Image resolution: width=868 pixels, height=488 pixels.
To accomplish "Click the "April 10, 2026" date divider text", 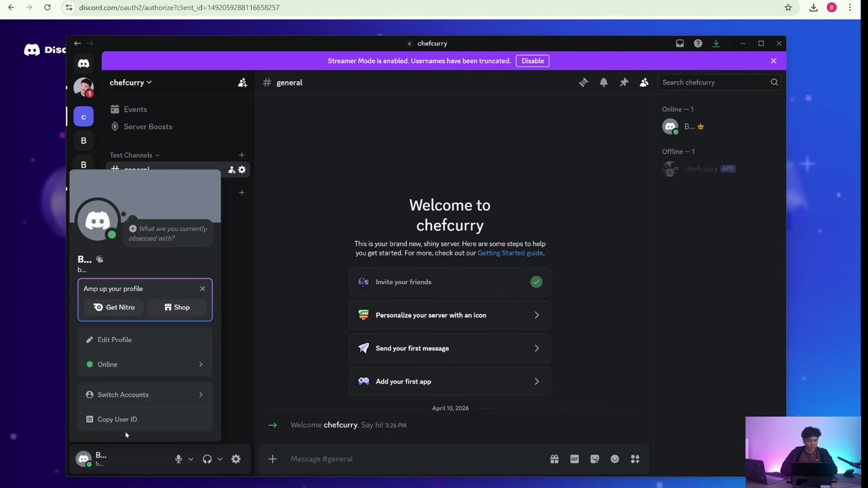I will click(x=450, y=408).
